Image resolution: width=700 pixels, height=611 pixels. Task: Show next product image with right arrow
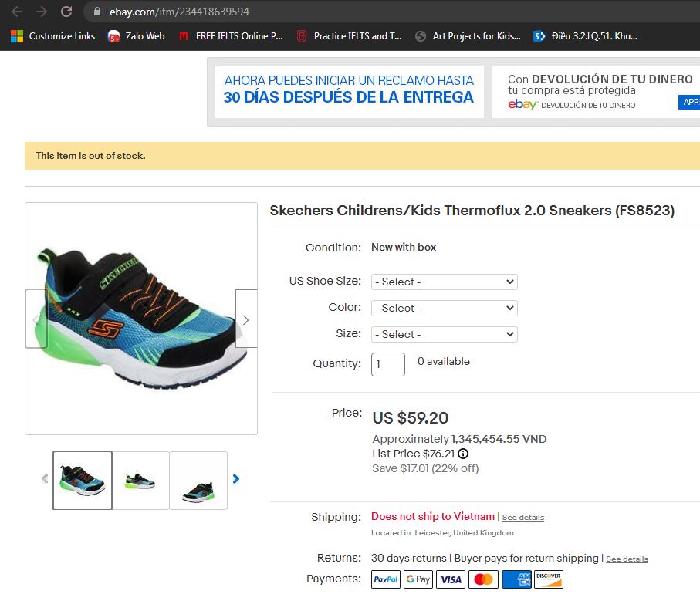pyautogui.click(x=246, y=318)
